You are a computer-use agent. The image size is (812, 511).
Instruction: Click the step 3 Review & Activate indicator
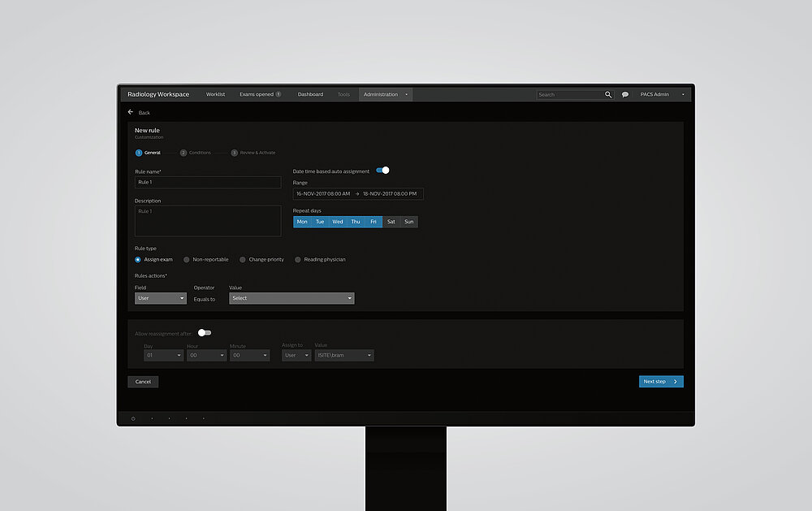click(235, 153)
